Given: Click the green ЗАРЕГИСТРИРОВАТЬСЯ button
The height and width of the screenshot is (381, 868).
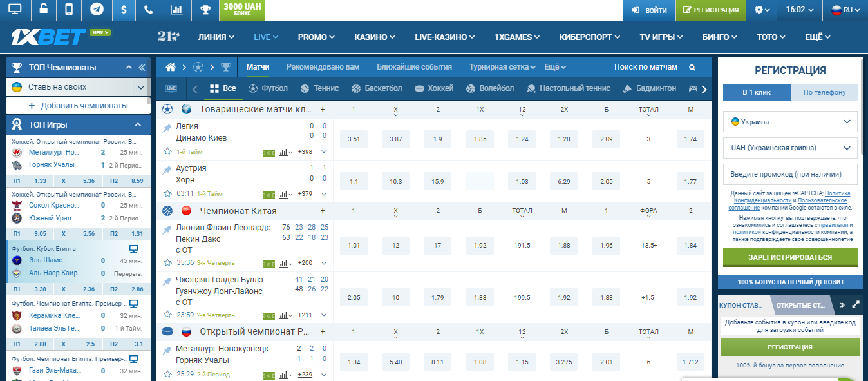Looking at the screenshot, I should tap(790, 257).
